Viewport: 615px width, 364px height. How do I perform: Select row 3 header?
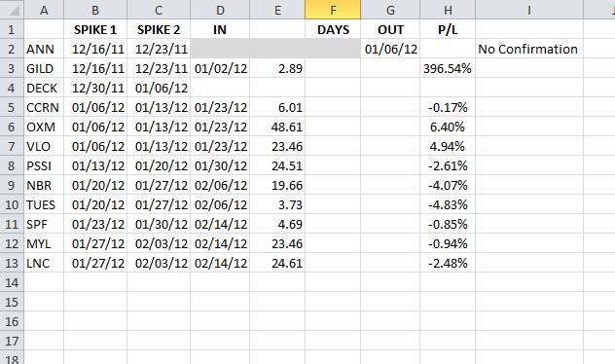12,68
